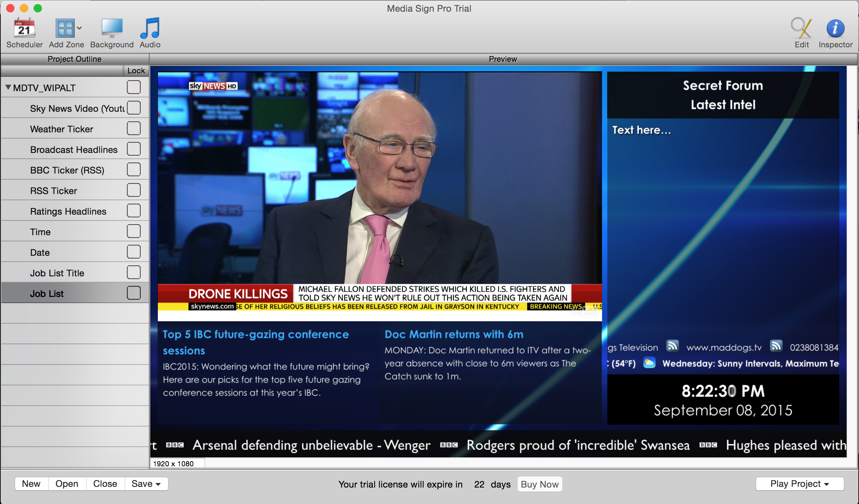Click RSS icon before www.maddogs.tv
Screen dimensions: 859x504
pyautogui.click(x=672, y=346)
